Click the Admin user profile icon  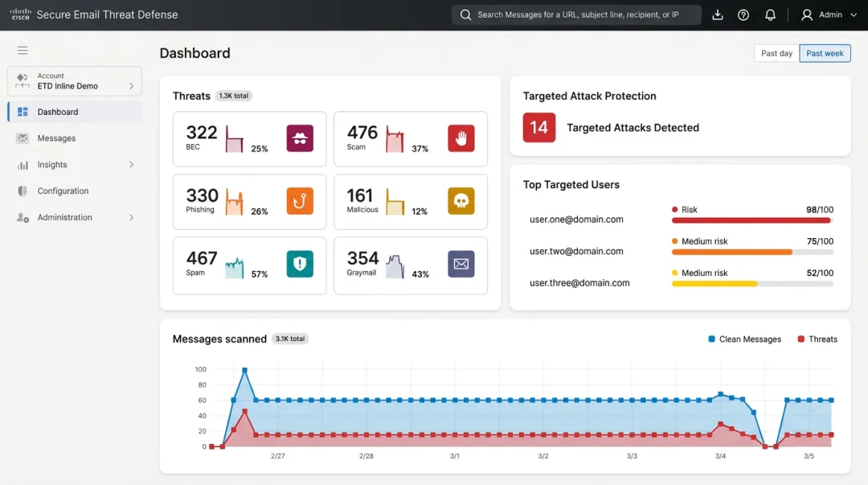[807, 15]
